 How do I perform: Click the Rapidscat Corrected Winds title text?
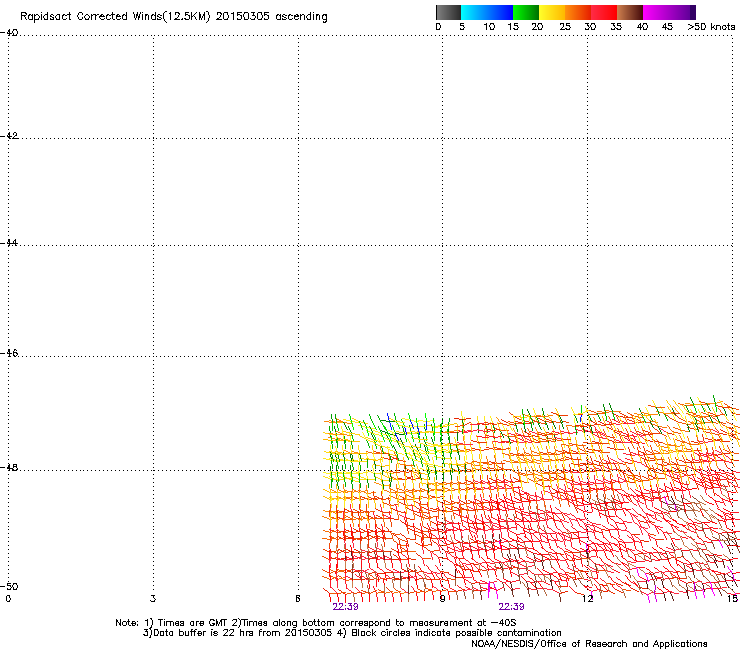pyautogui.click(x=174, y=16)
